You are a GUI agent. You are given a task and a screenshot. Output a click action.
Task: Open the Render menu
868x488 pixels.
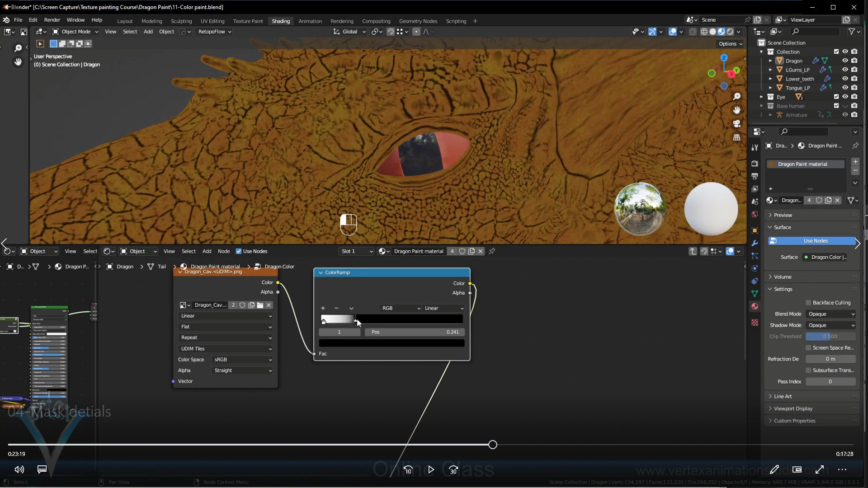tap(52, 20)
